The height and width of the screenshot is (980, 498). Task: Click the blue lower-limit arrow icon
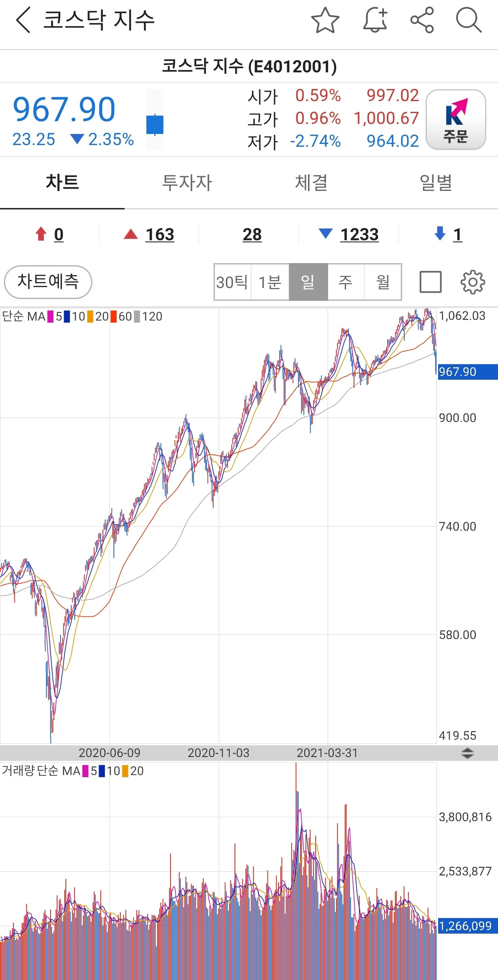(440, 234)
